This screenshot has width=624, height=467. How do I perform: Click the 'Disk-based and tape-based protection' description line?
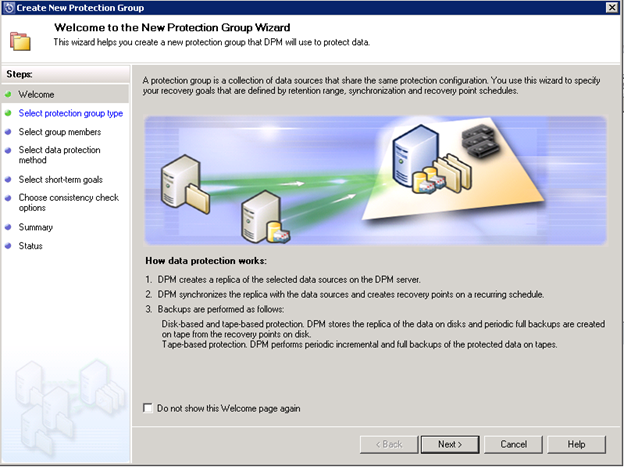[383, 329]
